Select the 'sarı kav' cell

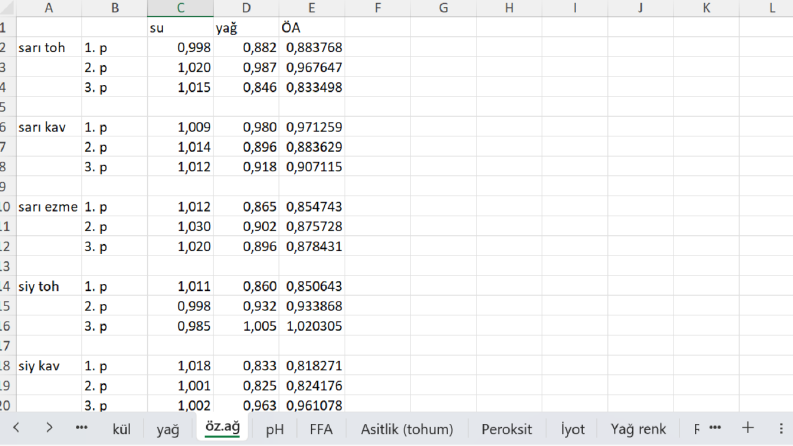[x=49, y=127]
